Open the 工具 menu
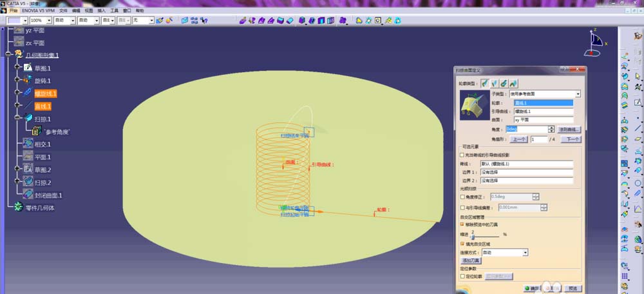 coord(114,10)
